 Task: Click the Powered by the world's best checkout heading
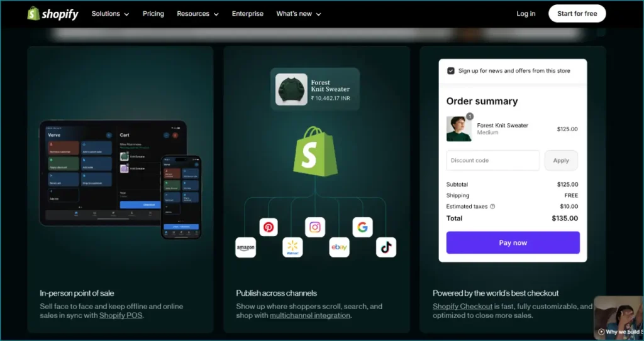496,293
